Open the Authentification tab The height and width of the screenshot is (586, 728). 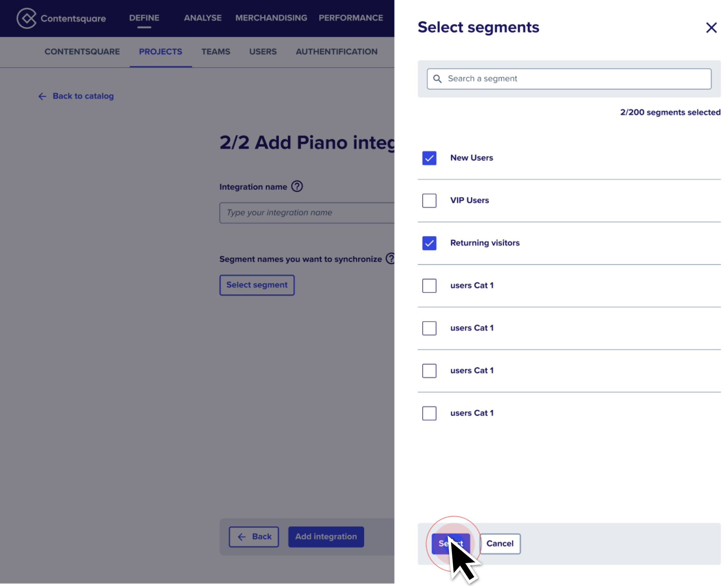[x=336, y=52]
